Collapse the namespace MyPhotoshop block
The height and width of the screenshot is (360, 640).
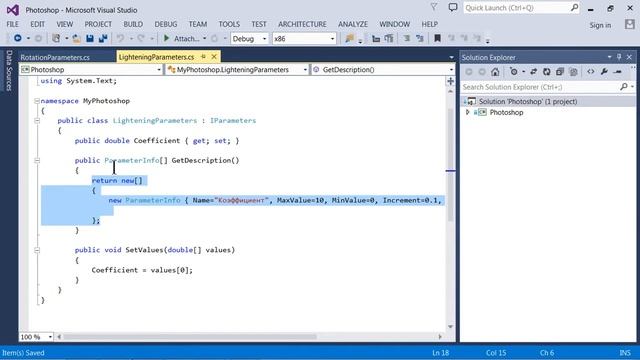click(x=37, y=101)
